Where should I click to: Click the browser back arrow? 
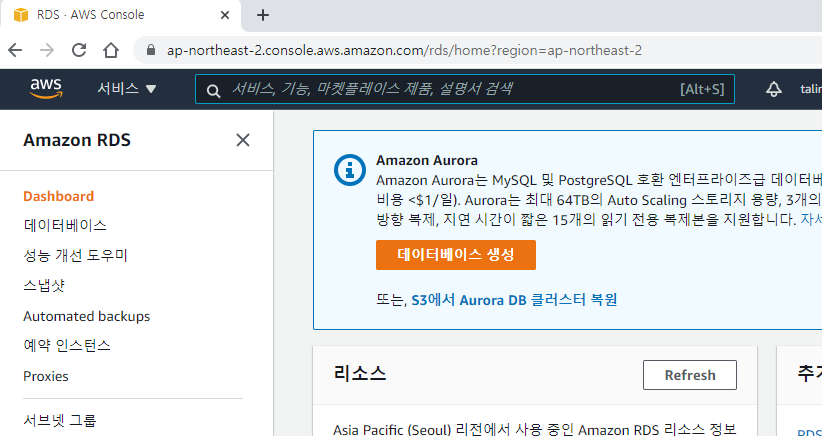(x=15, y=50)
